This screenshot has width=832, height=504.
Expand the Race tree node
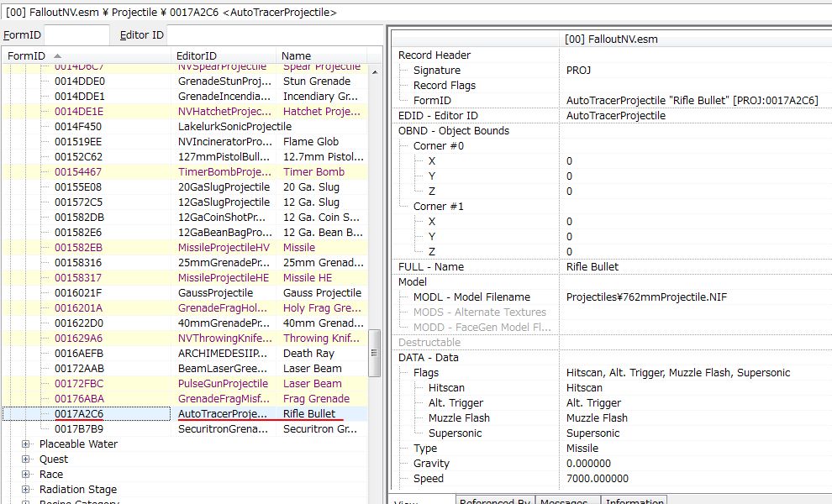[x=25, y=475]
